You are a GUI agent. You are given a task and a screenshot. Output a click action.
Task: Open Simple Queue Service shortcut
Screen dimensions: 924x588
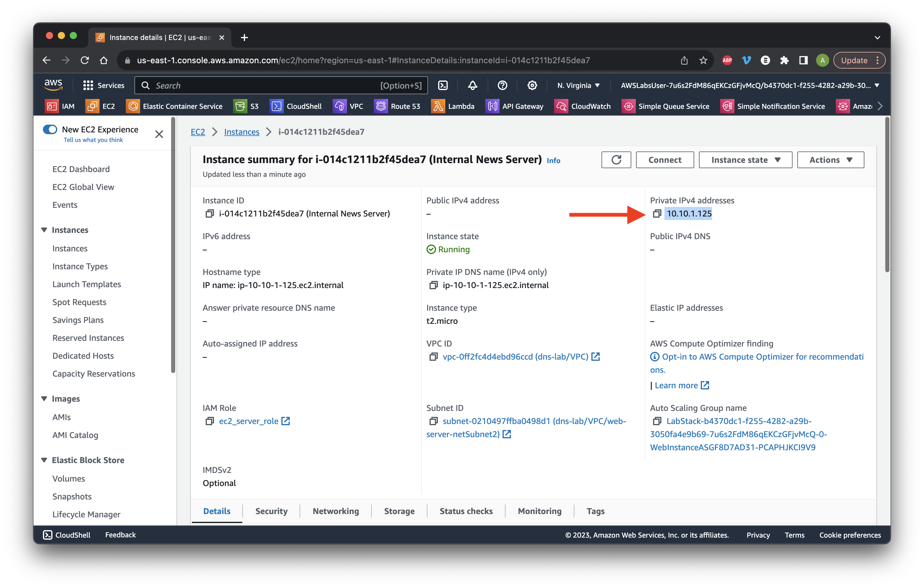(x=665, y=106)
